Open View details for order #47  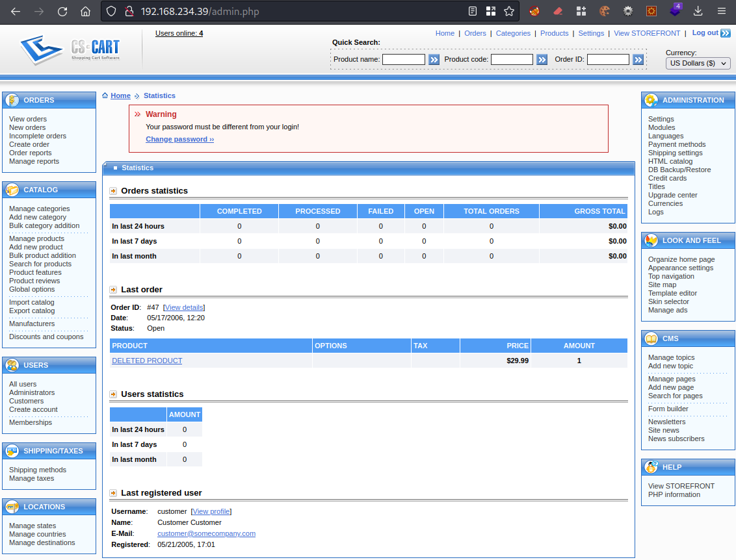[x=184, y=307]
